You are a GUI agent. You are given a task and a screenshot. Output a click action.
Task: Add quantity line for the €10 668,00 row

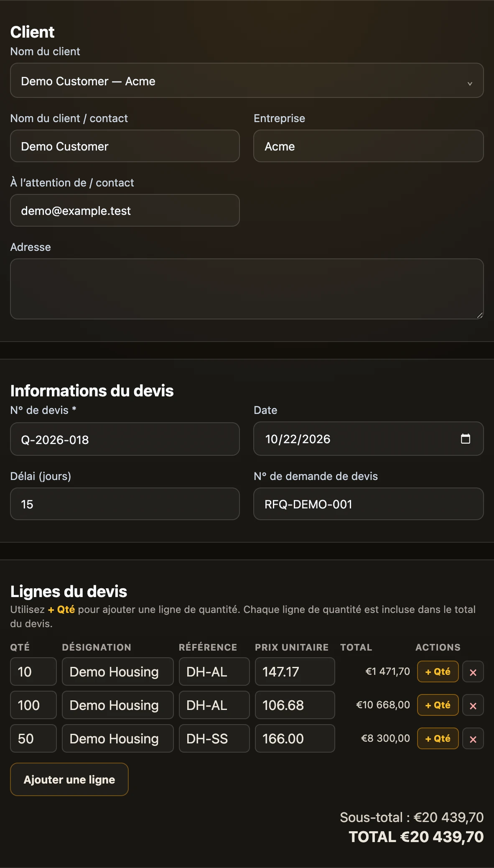click(438, 705)
